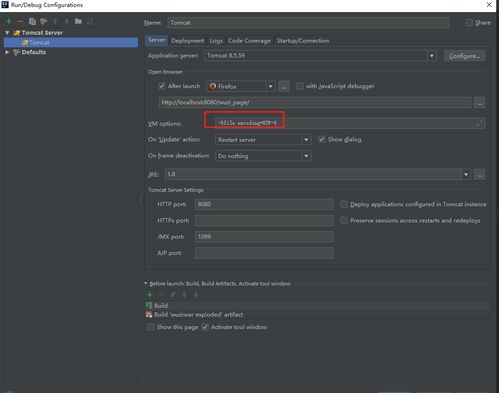Browse for browser next to Firefox
Viewport: 499px width, 393px height.
click(x=284, y=86)
